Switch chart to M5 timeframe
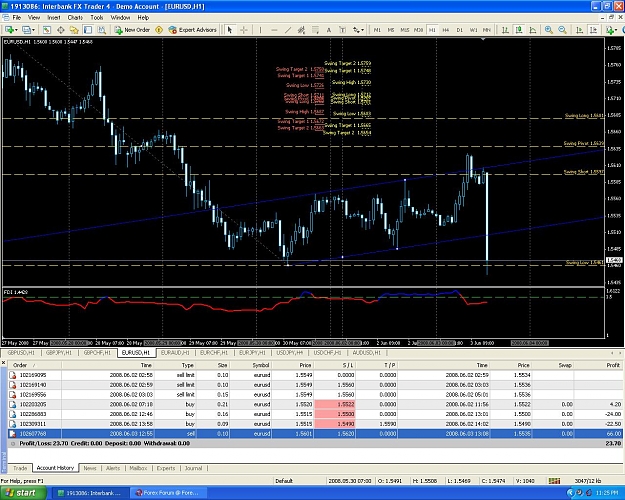The width and height of the screenshot is (625, 500). click(391, 30)
